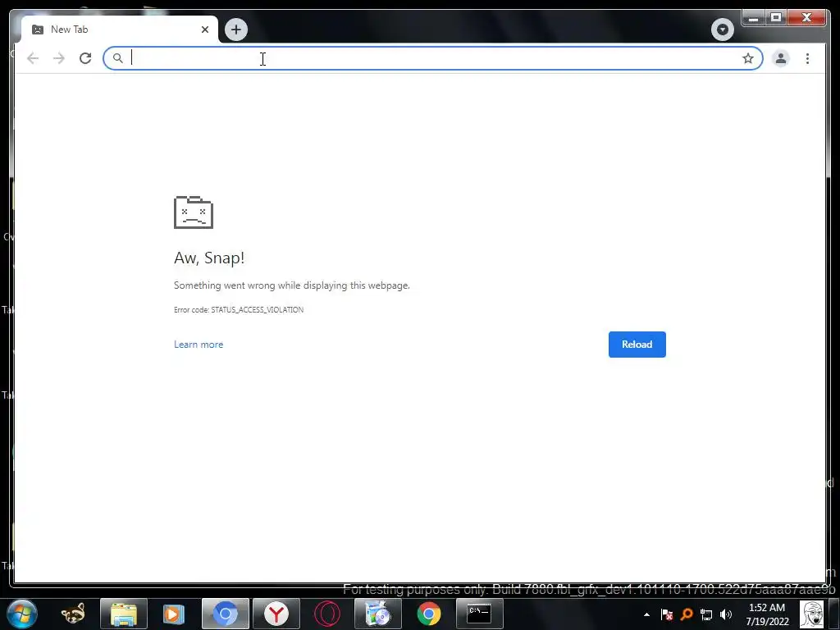Open the software disc installer taskbar icon
Image resolution: width=840 pixels, height=630 pixels.
tap(378, 614)
